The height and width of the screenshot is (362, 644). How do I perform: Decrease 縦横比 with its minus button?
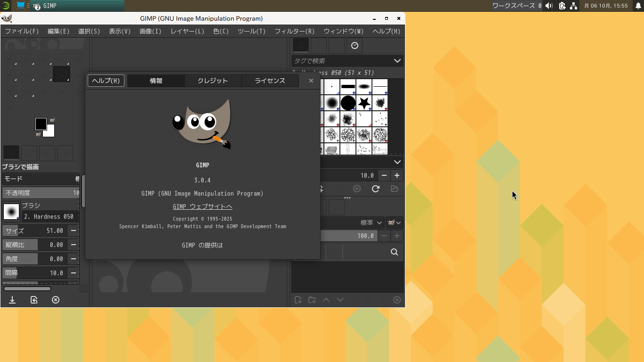coord(73,245)
